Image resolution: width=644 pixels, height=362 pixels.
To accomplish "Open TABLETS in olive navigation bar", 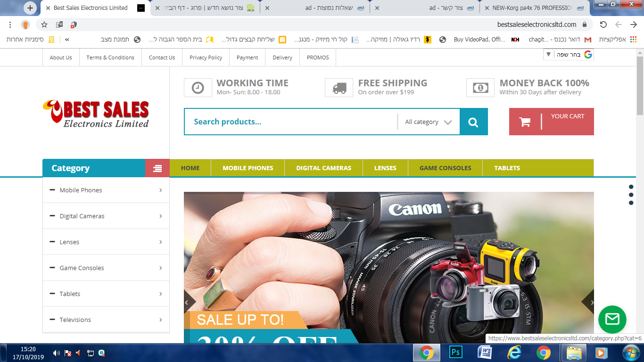I will pyautogui.click(x=507, y=168).
